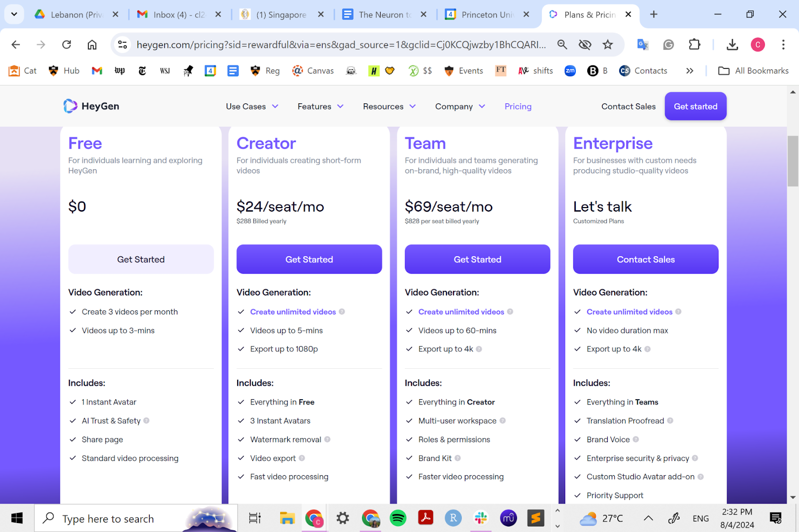Click info icon beside Enterprise security & privacy
This screenshot has height=532, width=799.
pyautogui.click(x=695, y=458)
